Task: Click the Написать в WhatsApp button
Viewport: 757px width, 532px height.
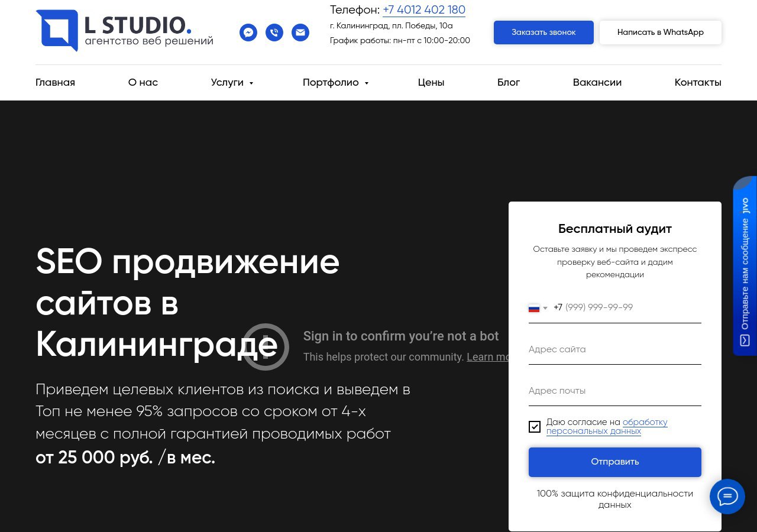Action: click(x=661, y=33)
